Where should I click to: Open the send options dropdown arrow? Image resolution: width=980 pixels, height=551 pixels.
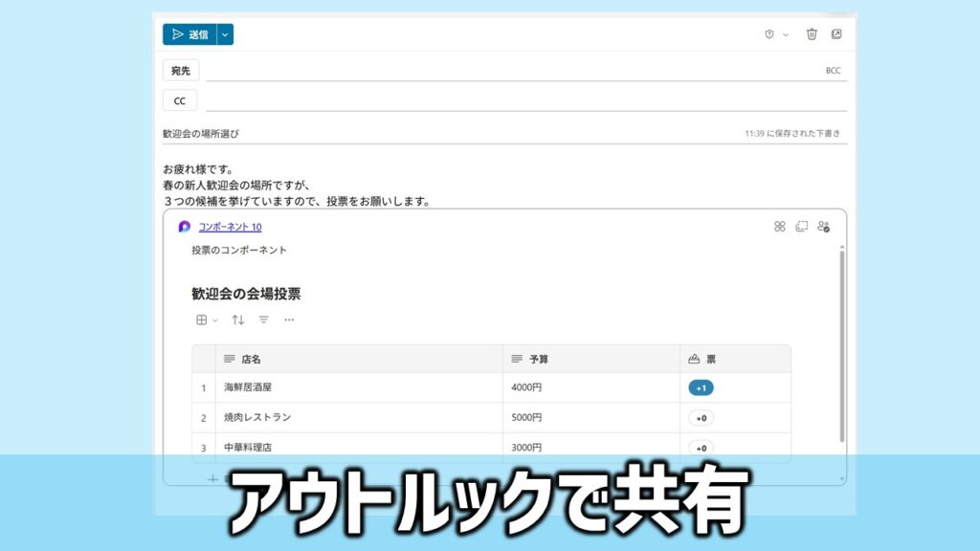pos(225,34)
